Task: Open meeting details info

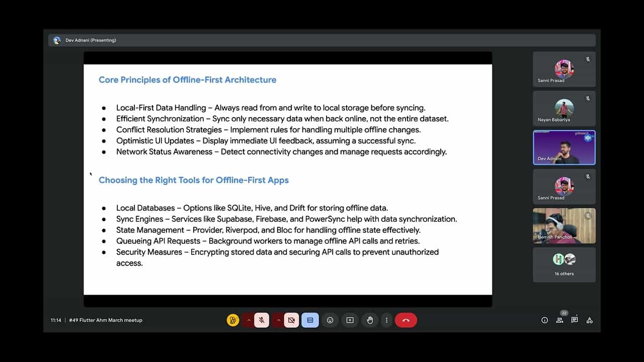Action: pyautogui.click(x=544, y=320)
